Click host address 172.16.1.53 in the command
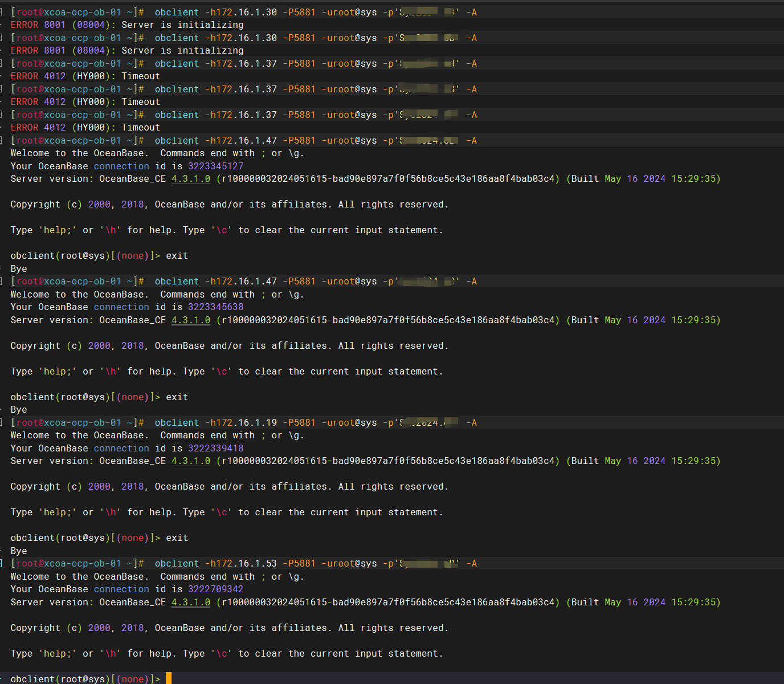Image resolution: width=784 pixels, height=684 pixels. (247, 563)
